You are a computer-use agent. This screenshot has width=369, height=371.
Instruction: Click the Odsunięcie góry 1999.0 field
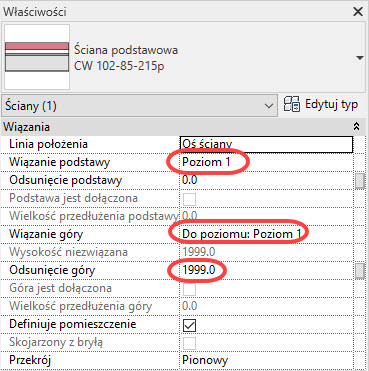tap(266, 270)
